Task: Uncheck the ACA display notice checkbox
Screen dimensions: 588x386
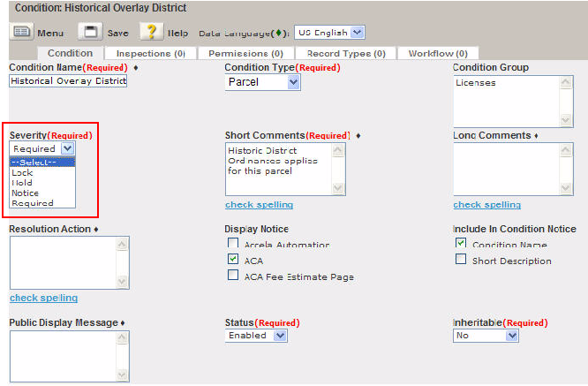Action: 233,260
